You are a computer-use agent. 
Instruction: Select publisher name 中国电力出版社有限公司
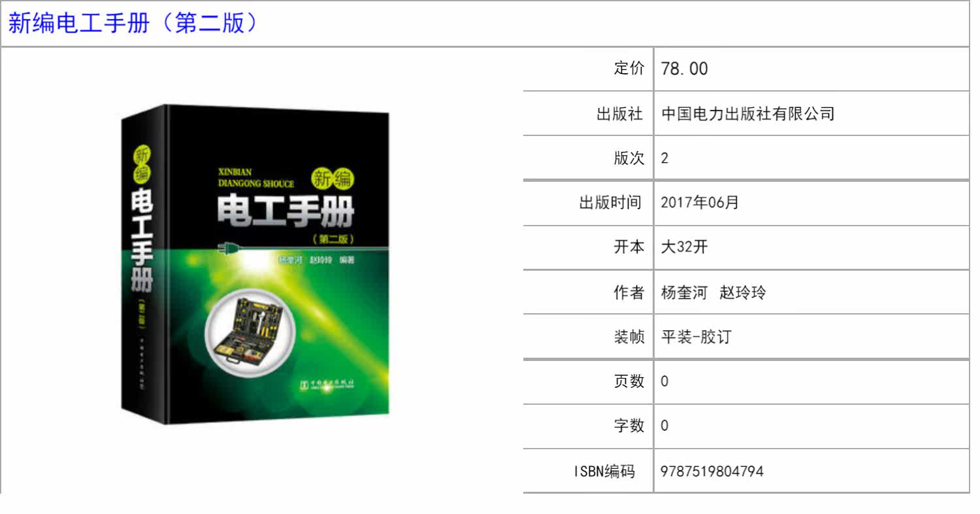point(748,113)
